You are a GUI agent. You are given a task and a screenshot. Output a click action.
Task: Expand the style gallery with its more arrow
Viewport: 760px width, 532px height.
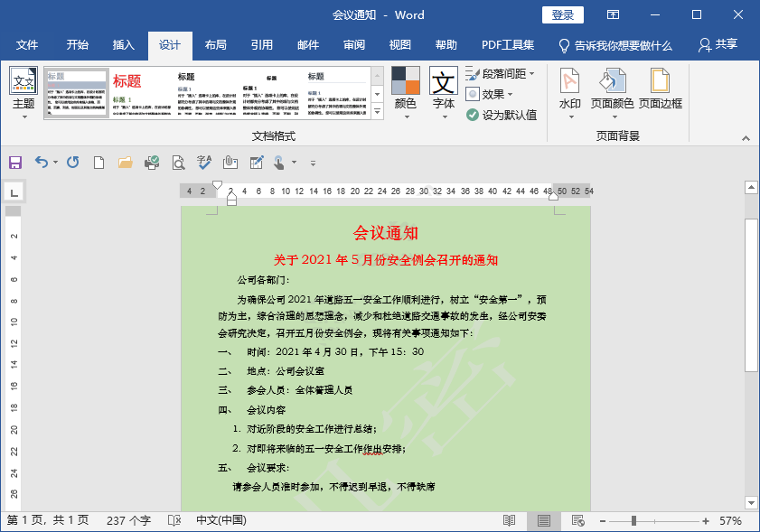[x=379, y=111]
